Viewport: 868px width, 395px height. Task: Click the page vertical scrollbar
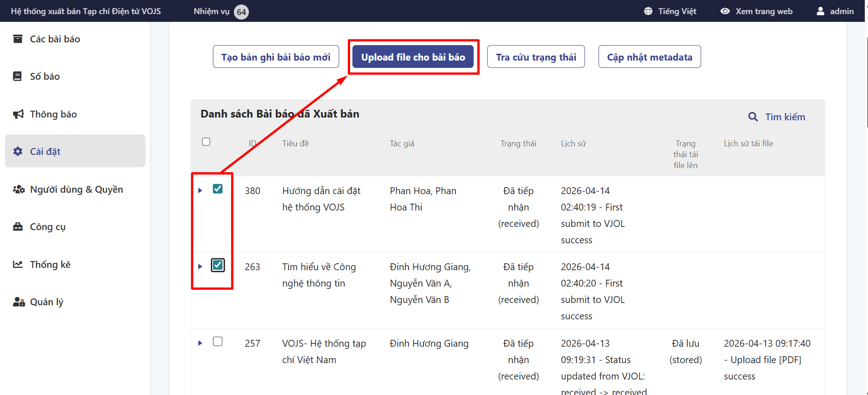pos(866,82)
